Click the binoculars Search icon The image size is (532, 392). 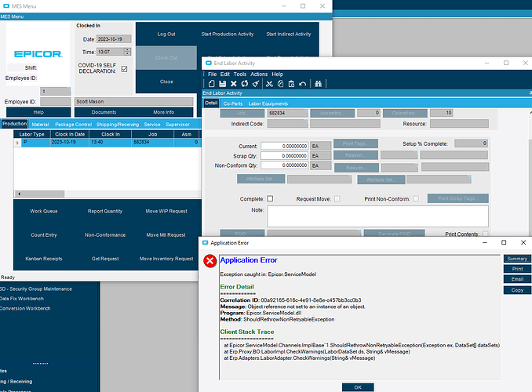(x=318, y=84)
